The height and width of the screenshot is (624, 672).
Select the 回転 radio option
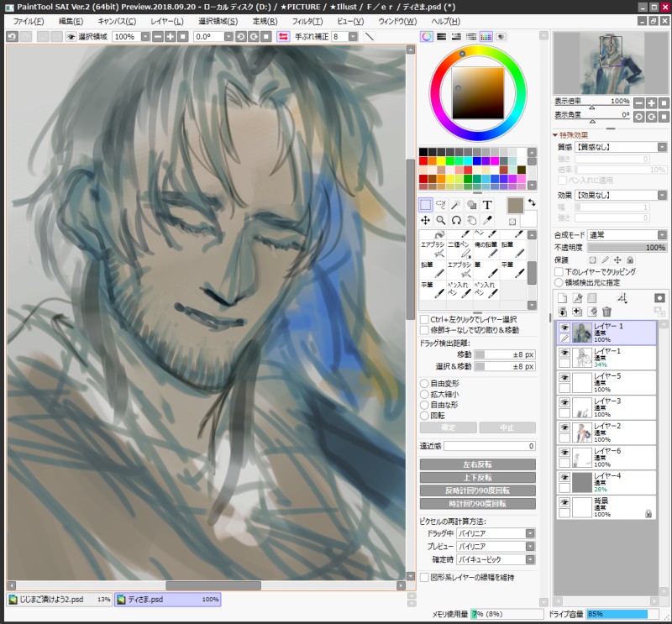click(x=424, y=415)
